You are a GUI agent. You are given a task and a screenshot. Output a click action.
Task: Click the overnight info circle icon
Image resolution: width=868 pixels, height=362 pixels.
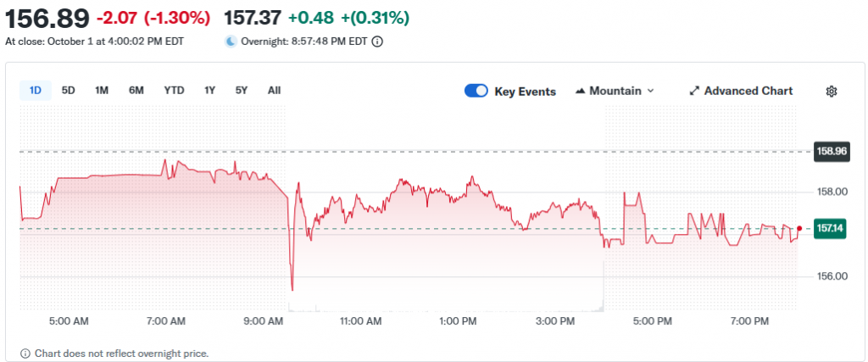point(378,41)
